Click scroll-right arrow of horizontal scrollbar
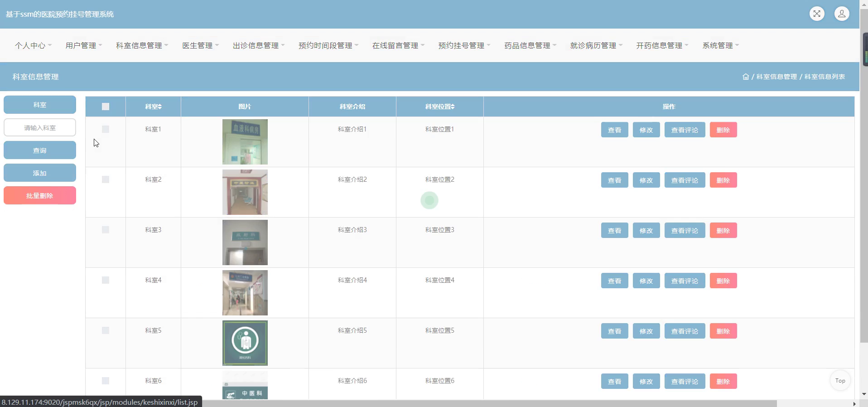 (854, 403)
